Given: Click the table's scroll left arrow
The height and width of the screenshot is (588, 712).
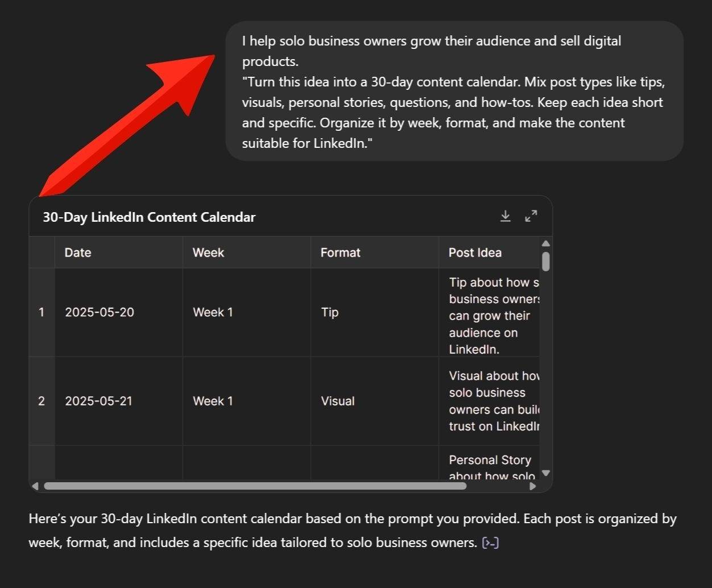Looking at the screenshot, I should tap(35, 486).
